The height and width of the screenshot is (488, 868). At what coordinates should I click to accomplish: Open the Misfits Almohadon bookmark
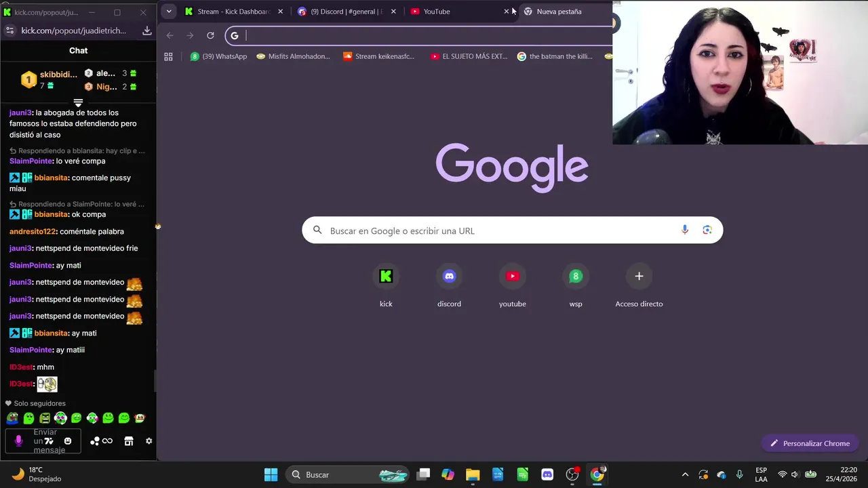(293, 56)
